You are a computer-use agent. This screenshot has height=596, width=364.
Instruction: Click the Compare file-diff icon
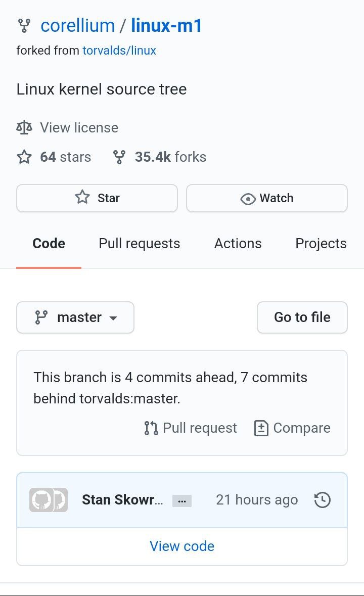[261, 428]
